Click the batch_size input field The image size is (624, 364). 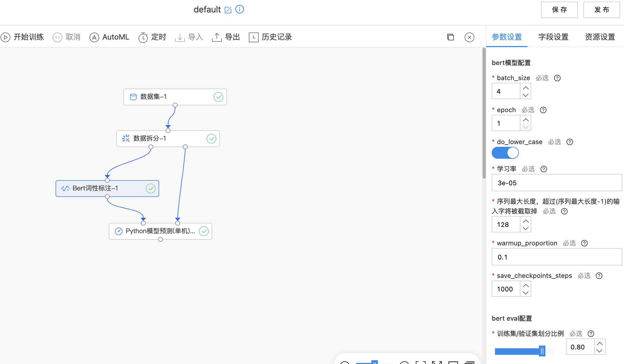click(506, 91)
